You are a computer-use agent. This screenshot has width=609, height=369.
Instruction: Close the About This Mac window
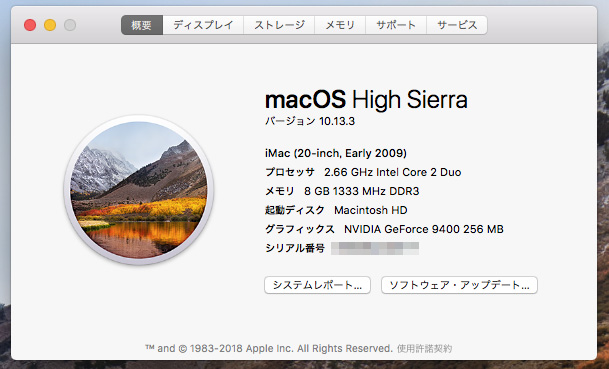(x=30, y=25)
